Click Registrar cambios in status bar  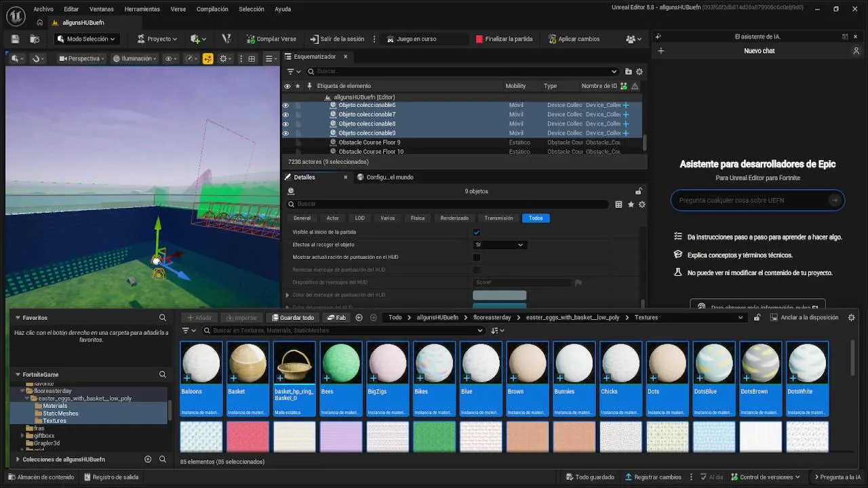[653, 477]
